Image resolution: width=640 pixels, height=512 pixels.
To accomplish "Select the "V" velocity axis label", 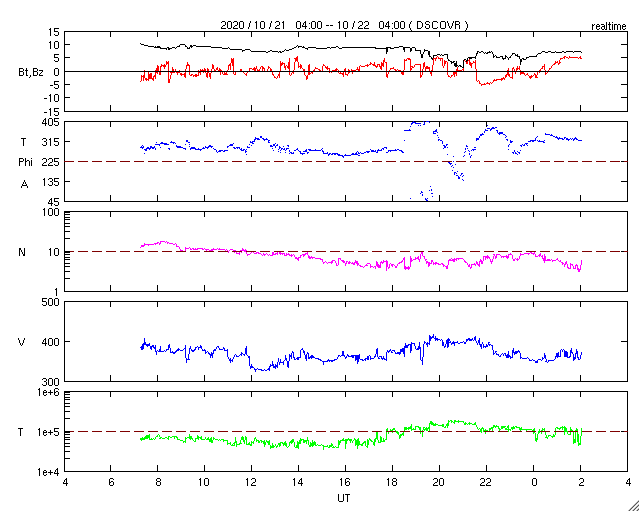I will (x=22, y=342).
